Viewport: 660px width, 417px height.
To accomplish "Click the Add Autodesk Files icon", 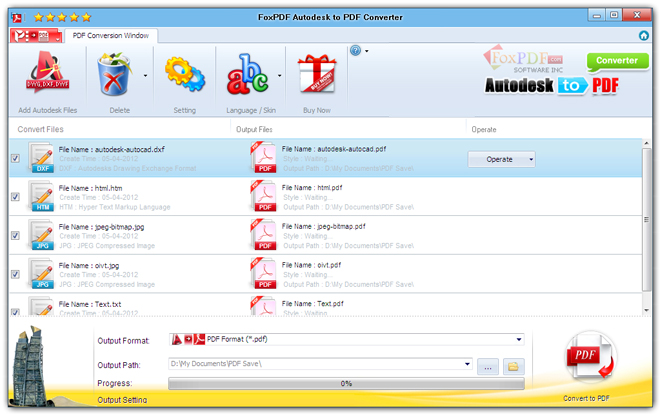I will (x=48, y=72).
